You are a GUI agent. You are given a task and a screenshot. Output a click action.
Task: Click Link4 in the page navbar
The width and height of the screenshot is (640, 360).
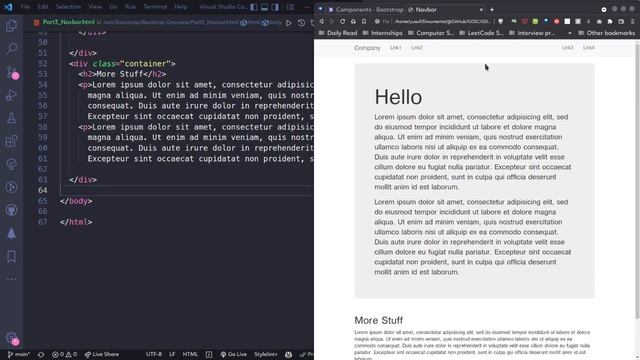tap(589, 48)
